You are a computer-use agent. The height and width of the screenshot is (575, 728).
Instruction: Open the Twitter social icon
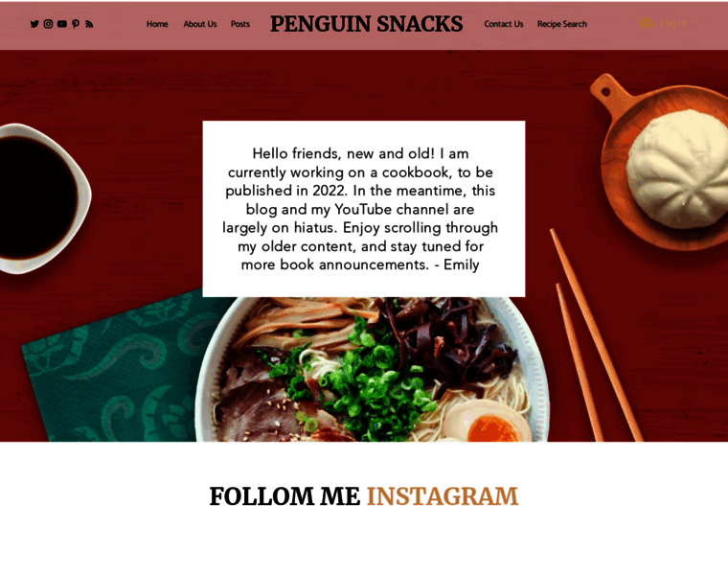[34, 24]
